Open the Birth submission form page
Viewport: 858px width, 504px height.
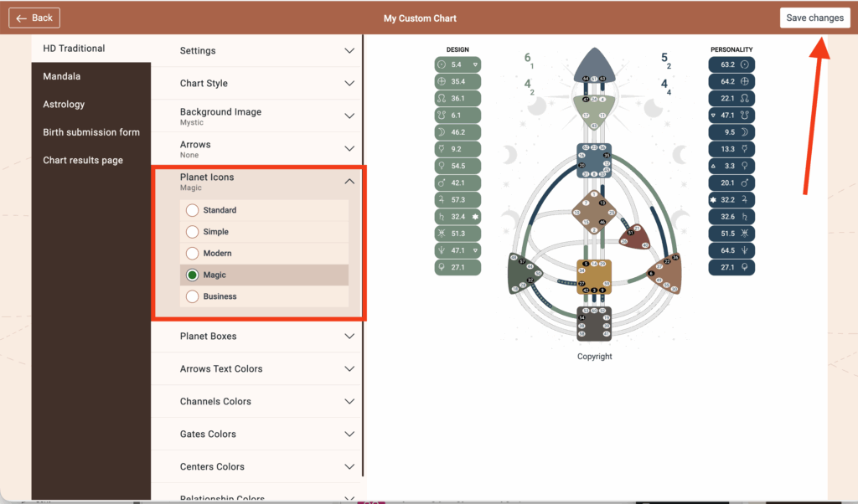coord(90,132)
